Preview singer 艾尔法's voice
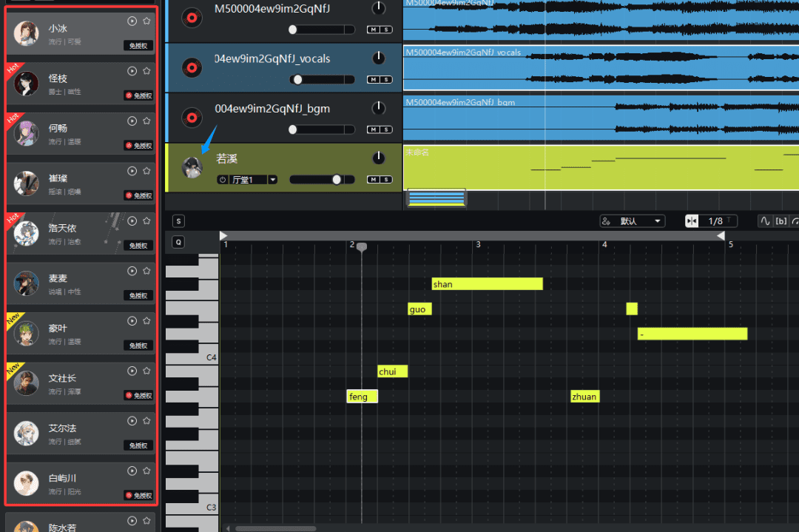 tap(132, 420)
